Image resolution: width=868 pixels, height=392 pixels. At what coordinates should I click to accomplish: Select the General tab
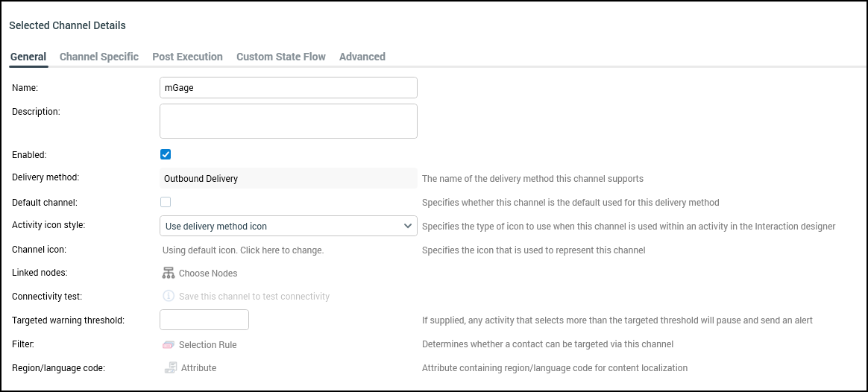[x=28, y=57]
